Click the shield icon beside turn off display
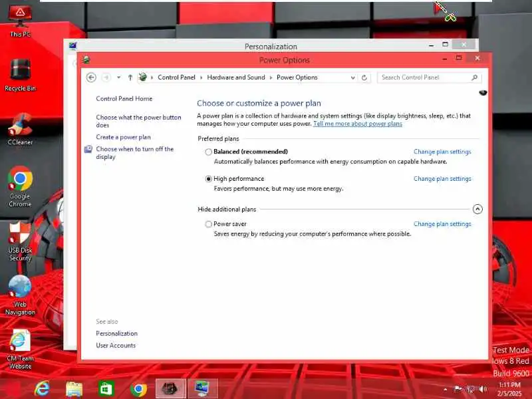 [88, 149]
